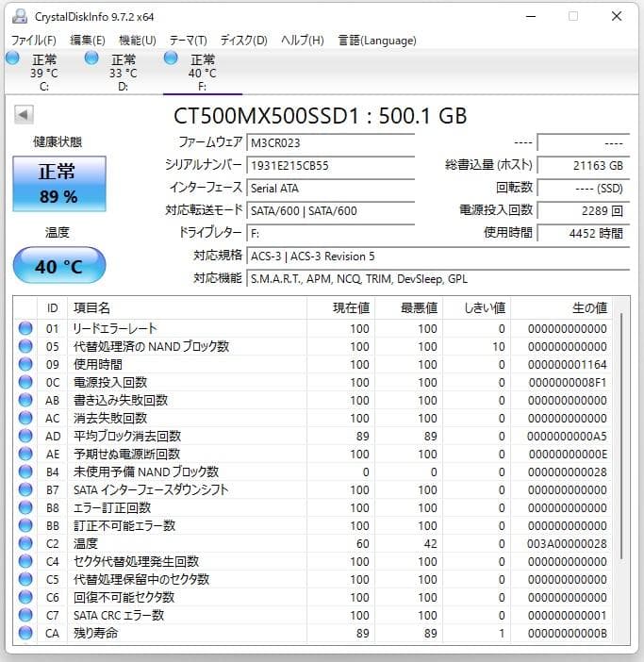Click status orb for AE 予期せぬ電源断回数
This screenshot has width=644, height=662.
pos(25,454)
